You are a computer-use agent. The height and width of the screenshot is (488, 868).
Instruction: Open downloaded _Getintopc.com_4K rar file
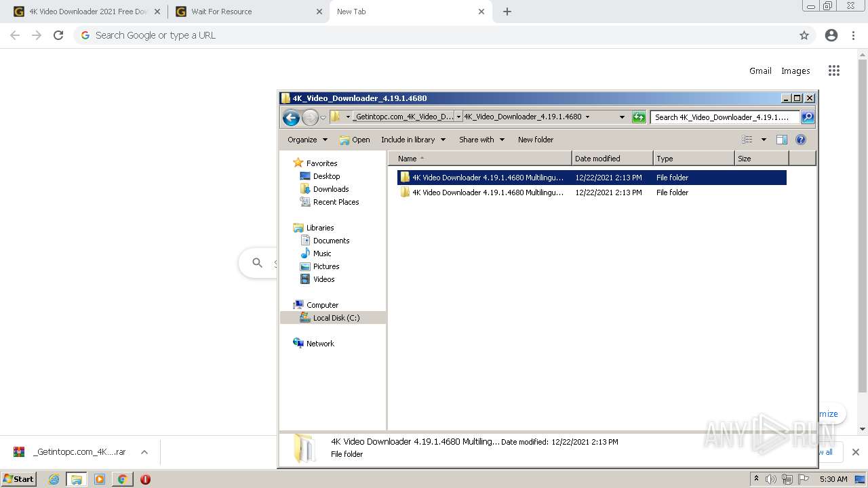(70, 452)
